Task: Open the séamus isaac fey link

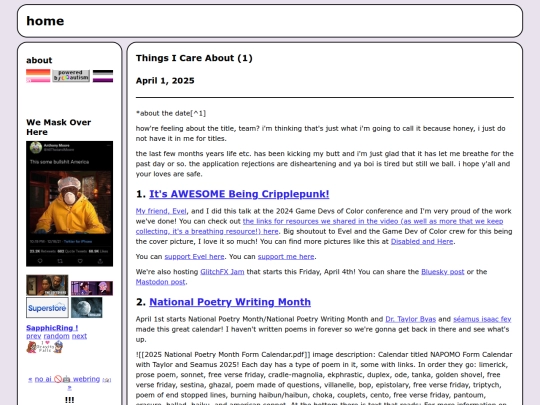Action: point(482,319)
